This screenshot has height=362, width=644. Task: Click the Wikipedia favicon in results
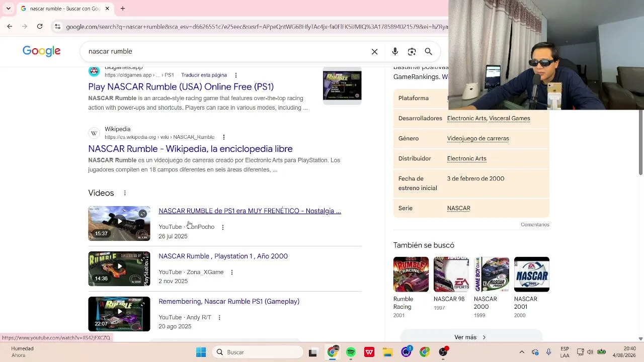94,133
